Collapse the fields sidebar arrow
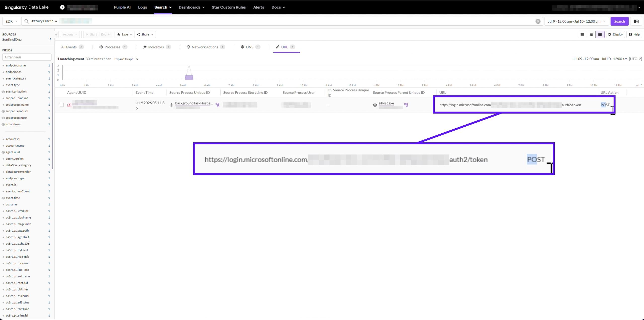This screenshot has width=644, height=320. 56,35
